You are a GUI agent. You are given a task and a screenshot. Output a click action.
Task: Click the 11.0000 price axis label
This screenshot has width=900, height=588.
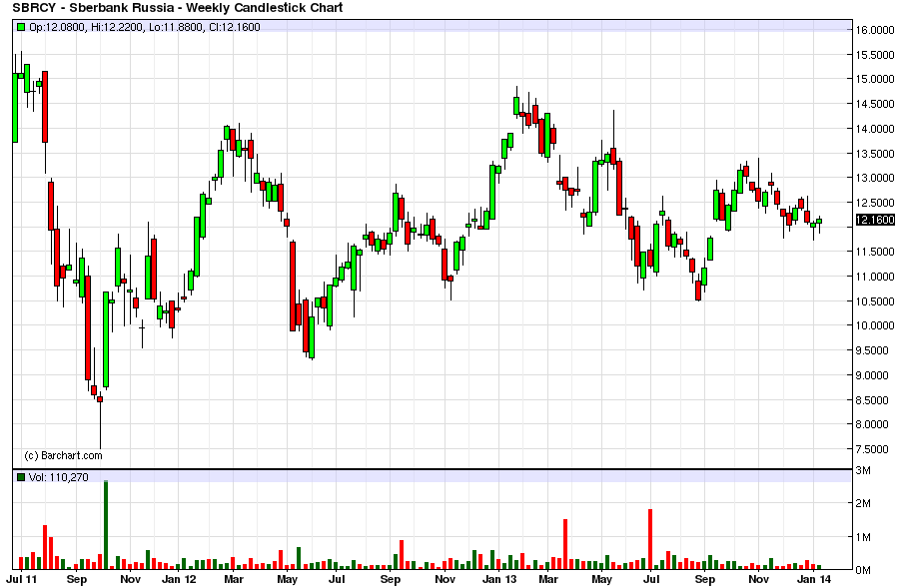875,277
